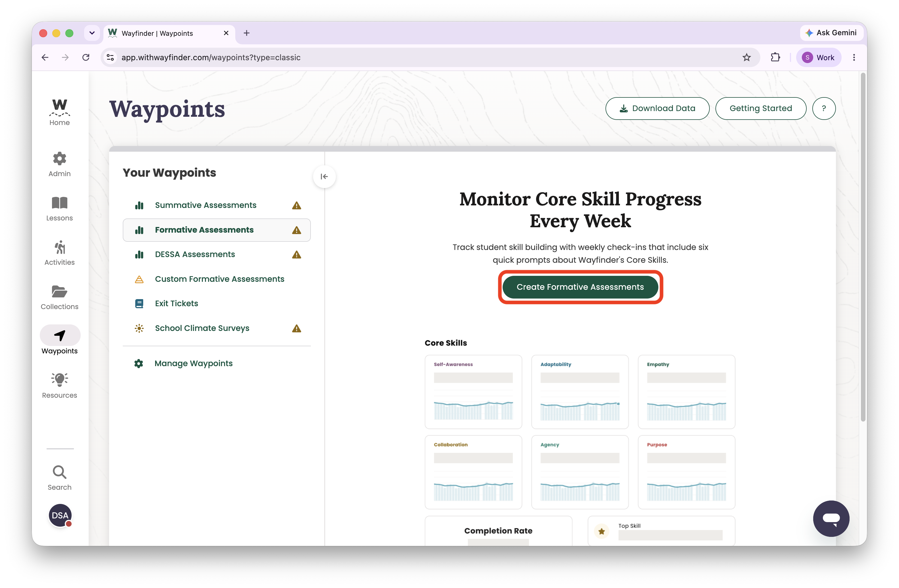Click Getting Started button

click(x=761, y=109)
